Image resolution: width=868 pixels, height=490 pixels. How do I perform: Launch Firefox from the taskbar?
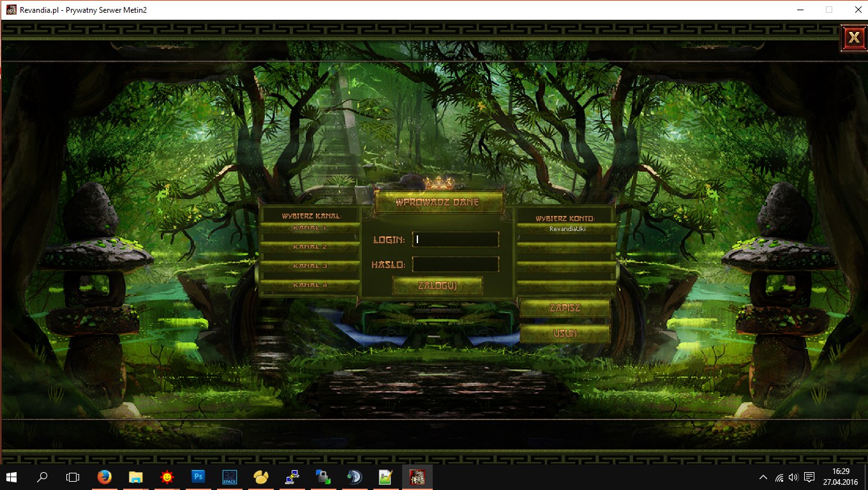pyautogui.click(x=104, y=477)
